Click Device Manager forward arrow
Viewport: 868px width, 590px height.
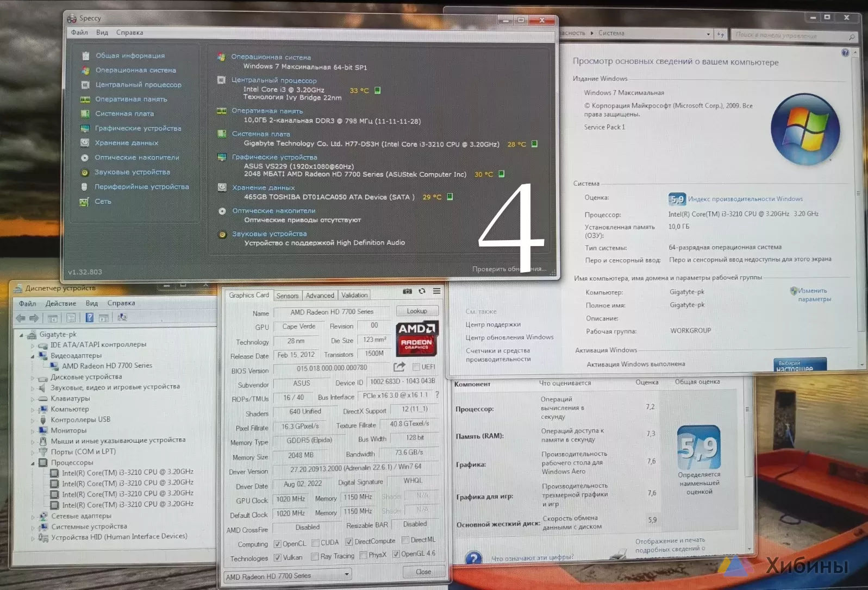pyautogui.click(x=34, y=318)
